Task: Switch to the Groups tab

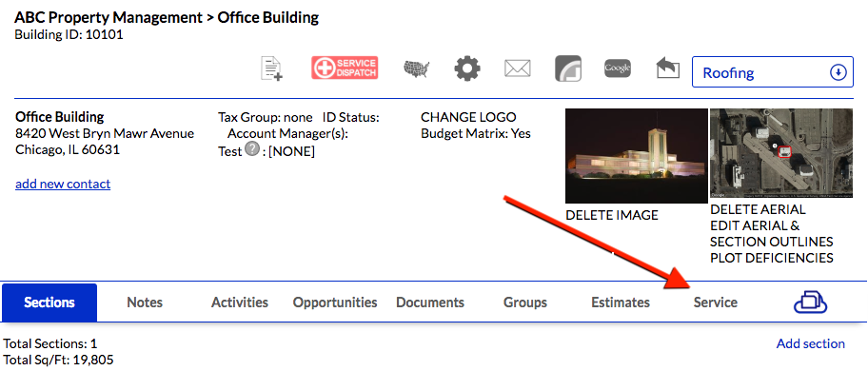Action: click(x=525, y=303)
